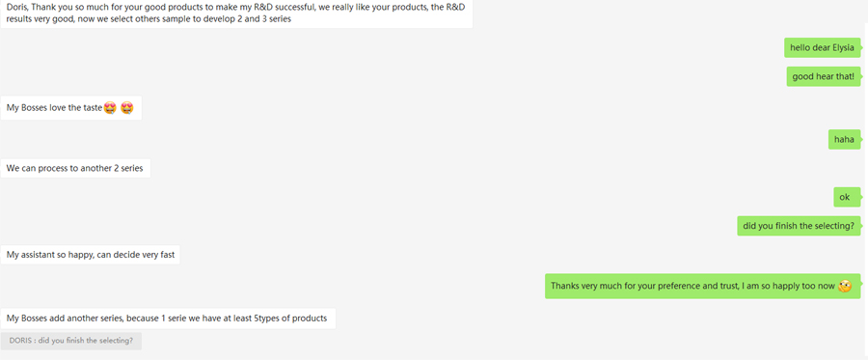This screenshot has width=868, height=360.
Task: Select the 'haha' reply bubble
Action: point(844,139)
